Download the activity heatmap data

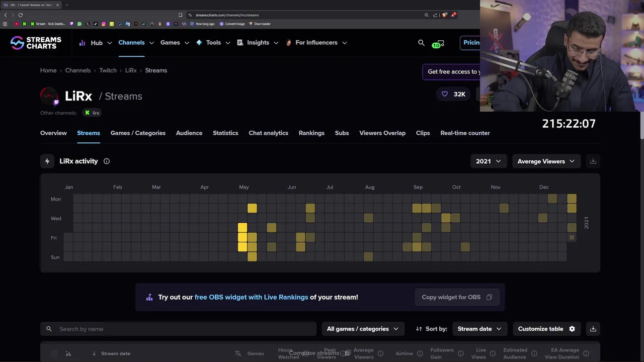tap(593, 161)
